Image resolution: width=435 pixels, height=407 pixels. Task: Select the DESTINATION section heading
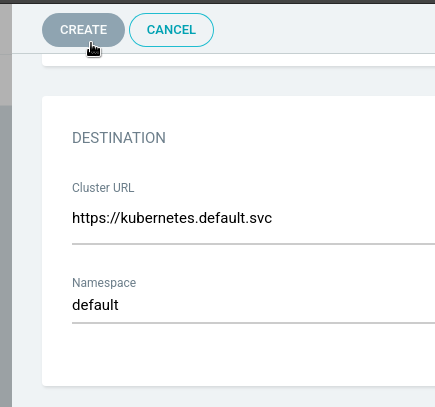119,138
